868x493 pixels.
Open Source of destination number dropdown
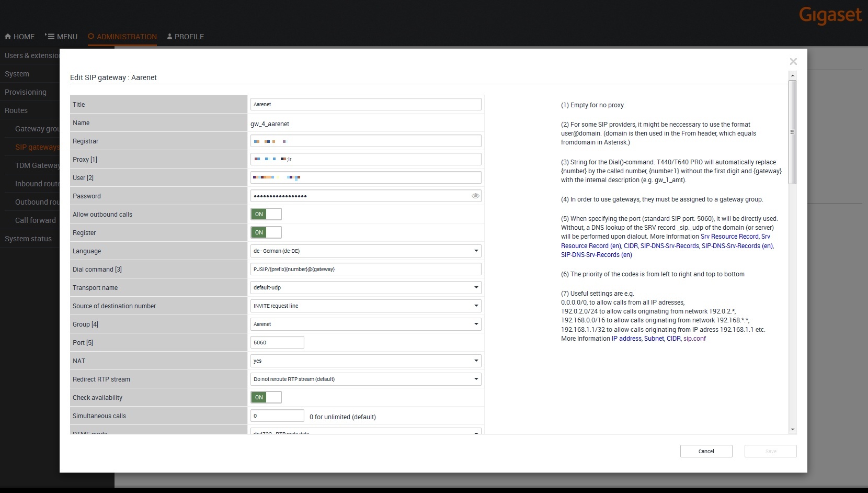[366, 306]
